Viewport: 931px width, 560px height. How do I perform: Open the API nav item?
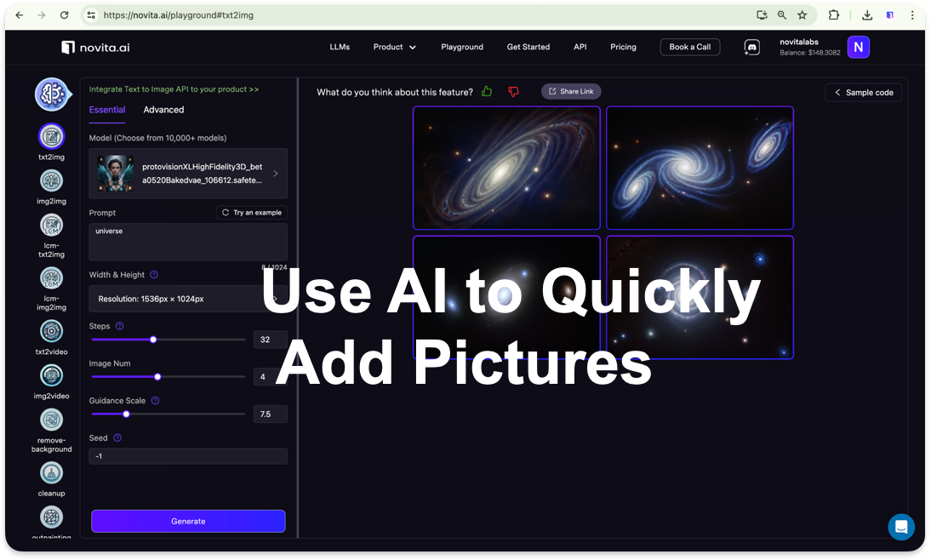pos(580,47)
